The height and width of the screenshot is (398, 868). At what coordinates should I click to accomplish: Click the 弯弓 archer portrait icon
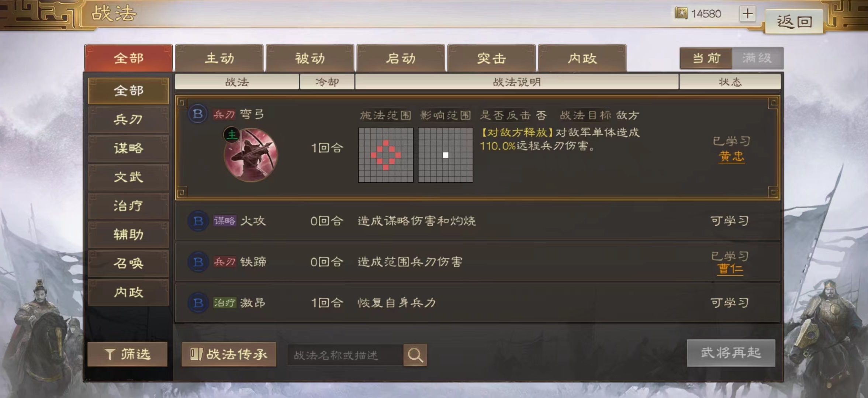click(250, 155)
